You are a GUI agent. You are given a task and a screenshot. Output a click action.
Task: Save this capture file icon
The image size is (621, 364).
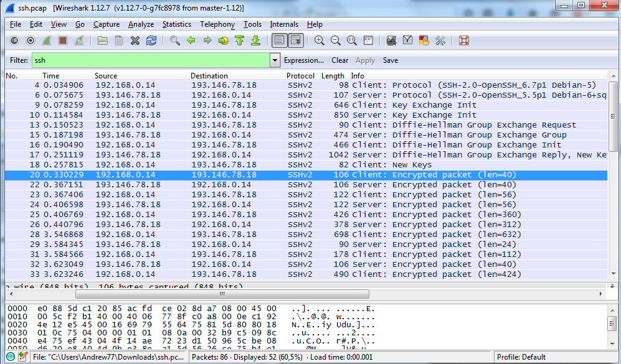point(119,40)
